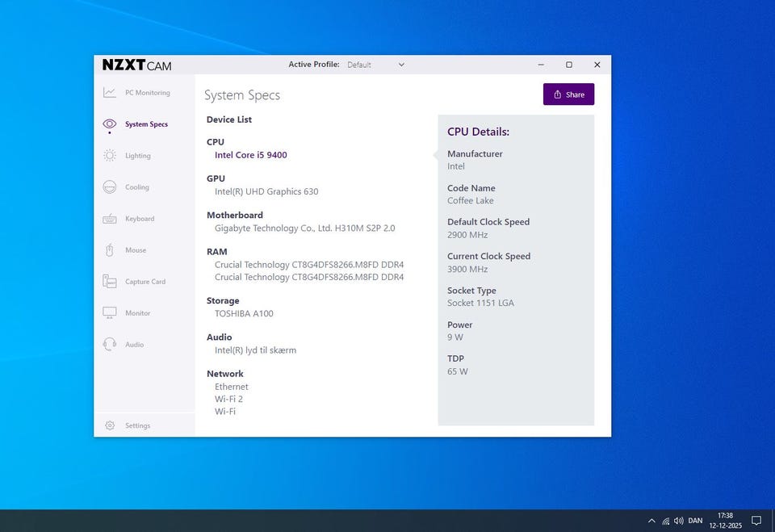Image resolution: width=775 pixels, height=532 pixels.
Task: Maximize the NZXT CAM window
Action: click(x=569, y=65)
